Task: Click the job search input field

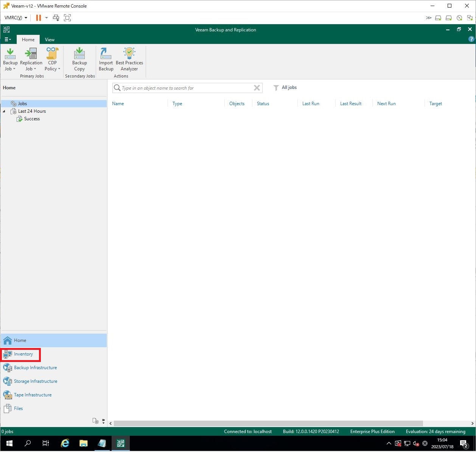Action: pos(187,88)
